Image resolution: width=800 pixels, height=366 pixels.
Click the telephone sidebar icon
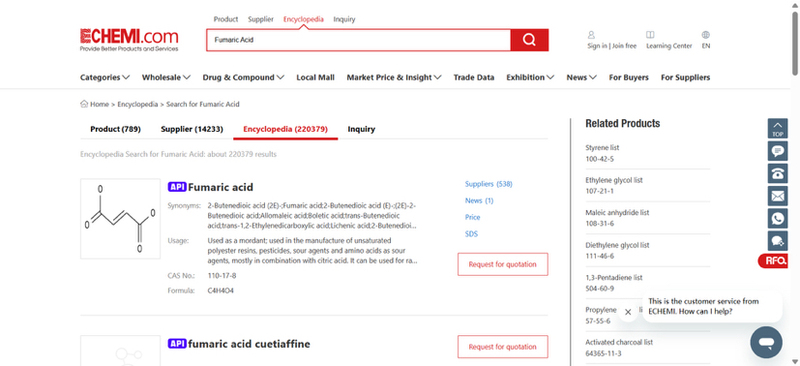coord(778,174)
